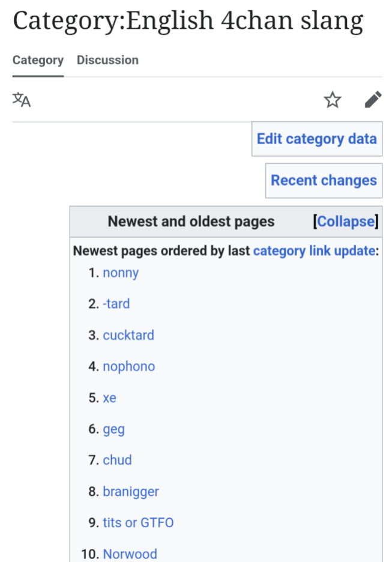Open the Recent changes button
Screen dimensions: 392x562
(x=324, y=180)
